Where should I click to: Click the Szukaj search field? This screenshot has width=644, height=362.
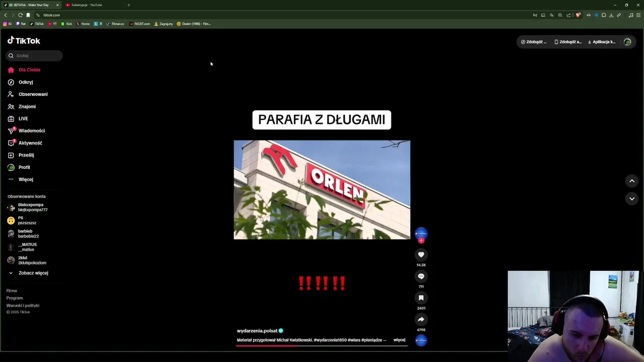coord(34,56)
